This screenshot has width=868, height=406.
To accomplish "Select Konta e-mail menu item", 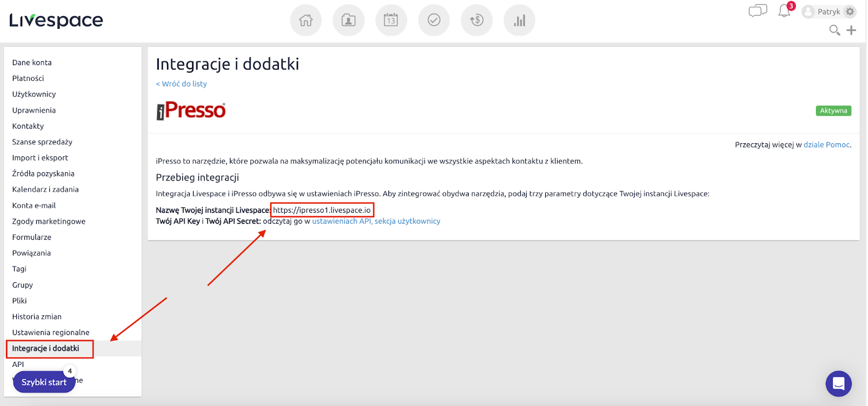I will click(x=34, y=205).
